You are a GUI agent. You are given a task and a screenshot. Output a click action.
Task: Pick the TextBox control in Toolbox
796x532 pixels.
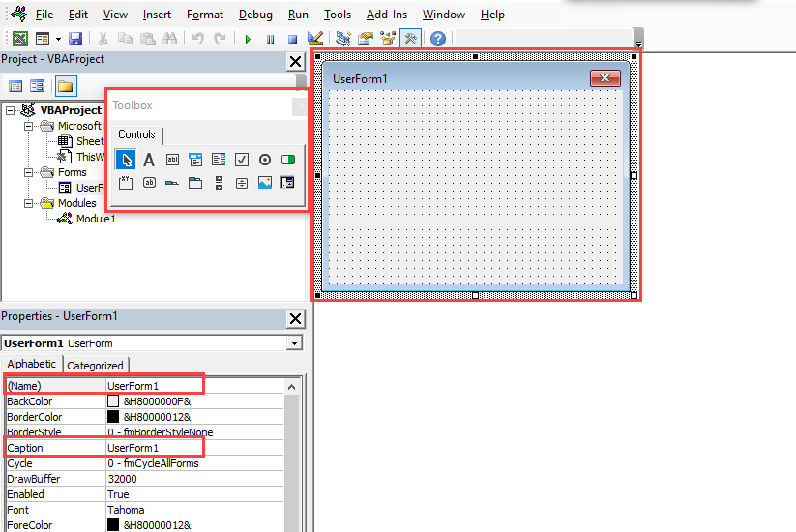click(172, 160)
